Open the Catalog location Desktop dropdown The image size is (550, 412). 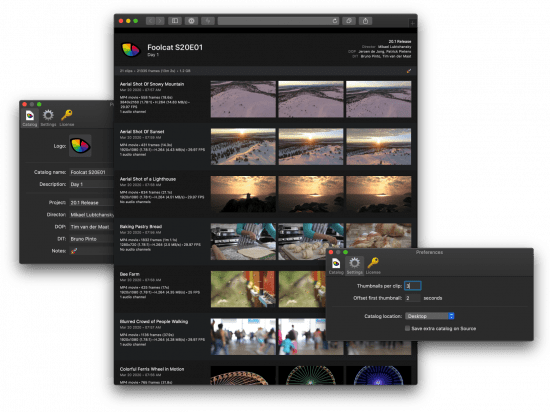coord(430,316)
